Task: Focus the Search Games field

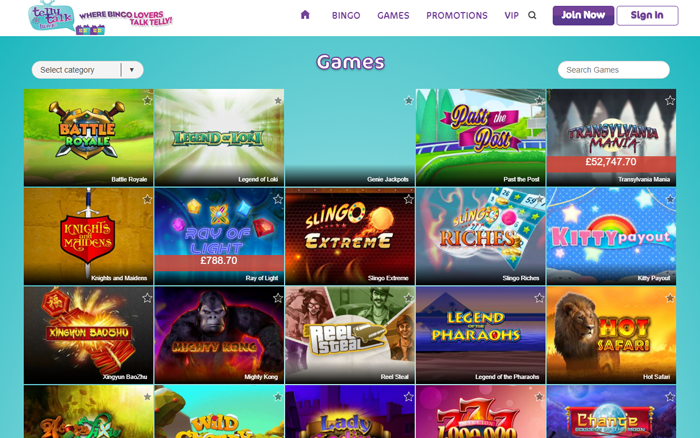Action: (613, 70)
